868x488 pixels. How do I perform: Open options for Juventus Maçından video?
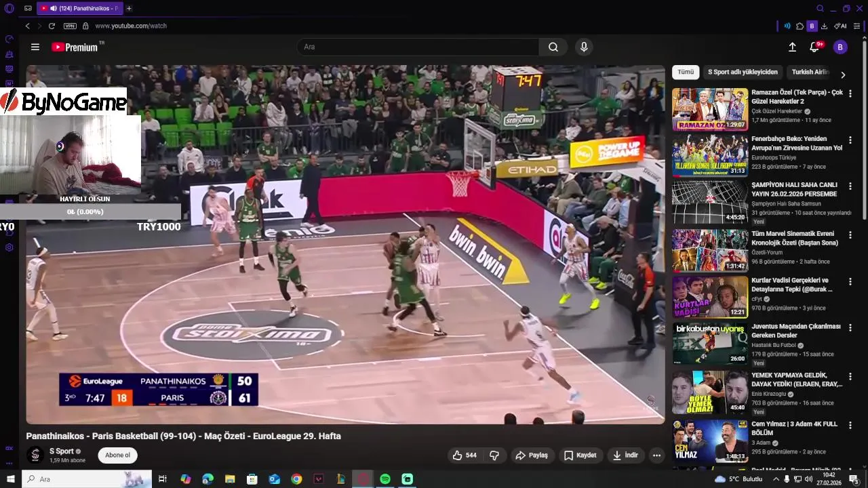850,327
